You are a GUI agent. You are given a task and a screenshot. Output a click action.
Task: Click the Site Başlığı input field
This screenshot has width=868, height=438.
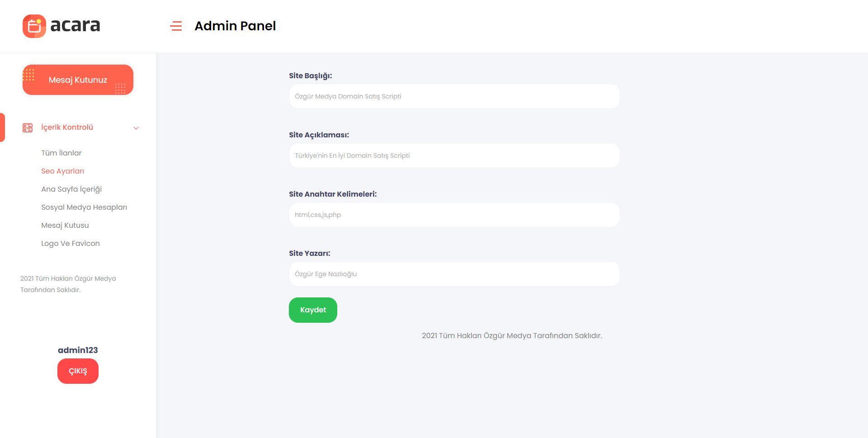[x=454, y=96]
